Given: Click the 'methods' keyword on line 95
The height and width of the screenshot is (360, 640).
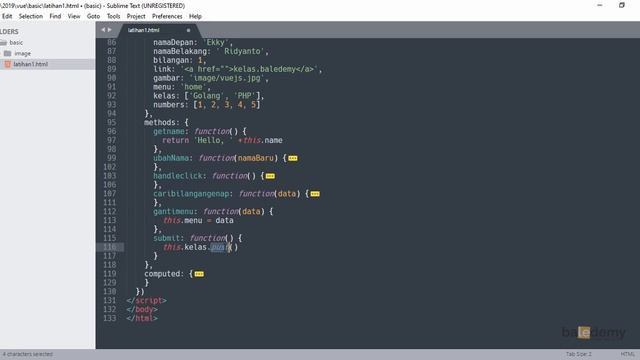Looking at the screenshot, I should (x=160, y=122).
